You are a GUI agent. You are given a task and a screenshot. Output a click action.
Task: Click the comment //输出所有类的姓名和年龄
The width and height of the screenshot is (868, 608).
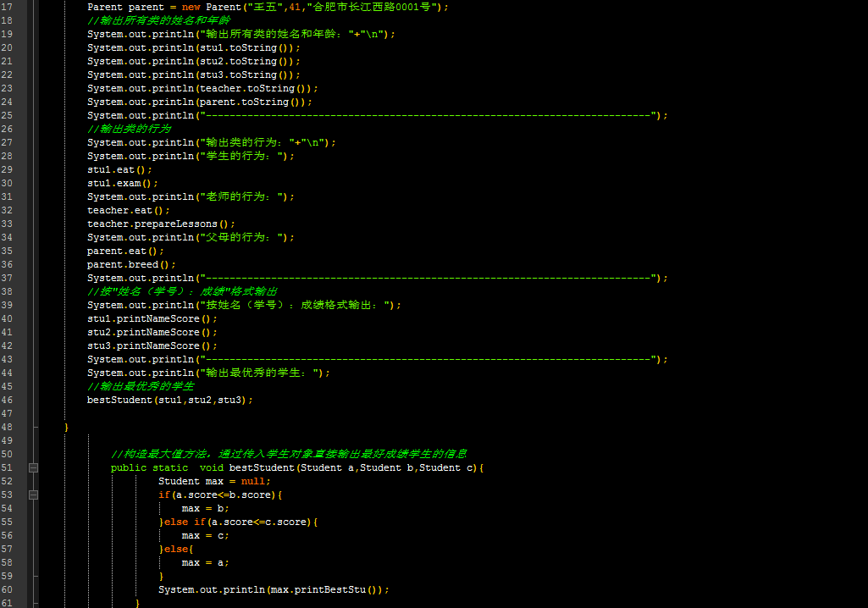(x=159, y=20)
